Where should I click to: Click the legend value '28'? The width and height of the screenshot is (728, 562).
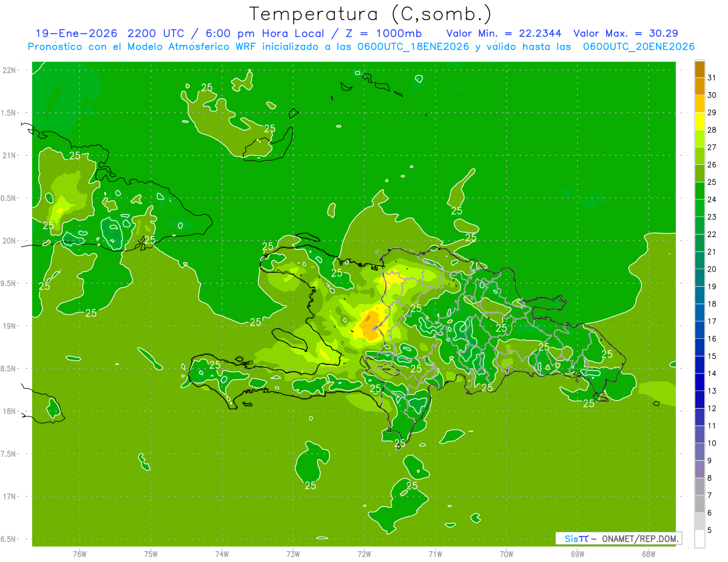pyautogui.click(x=712, y=130)
